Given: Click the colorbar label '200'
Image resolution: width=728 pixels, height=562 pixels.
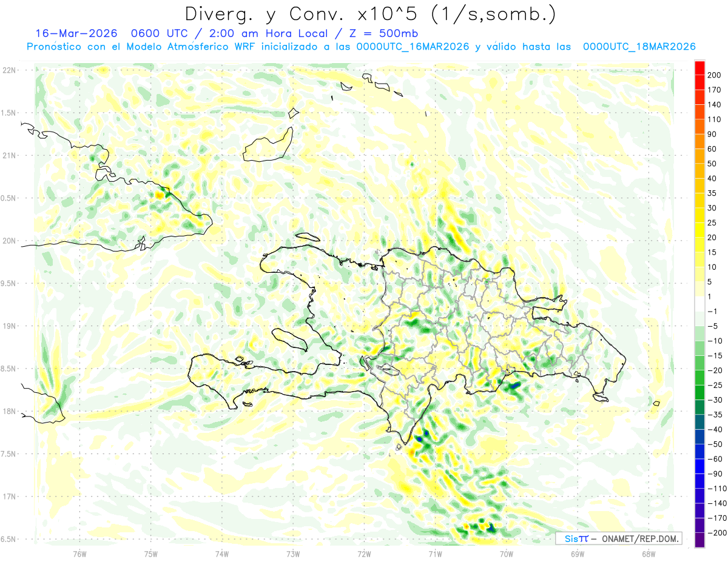Looking at the screenshot, I should click(715, 75).
